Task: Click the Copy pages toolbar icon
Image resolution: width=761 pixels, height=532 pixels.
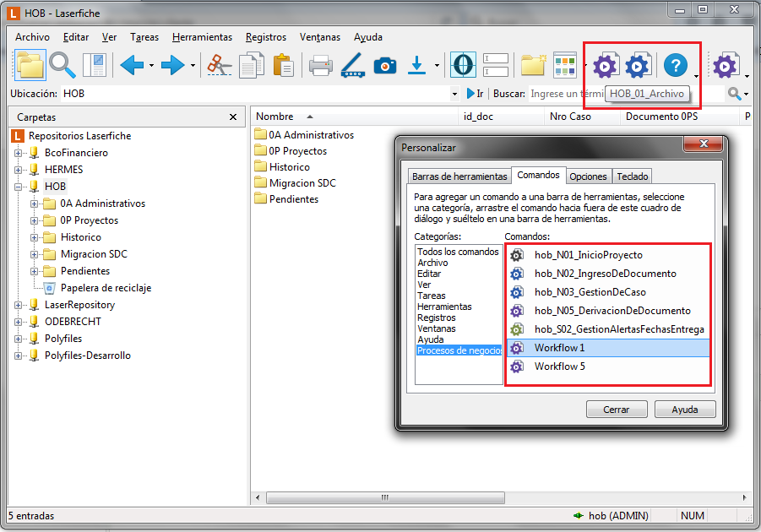Action: [252, 65]
